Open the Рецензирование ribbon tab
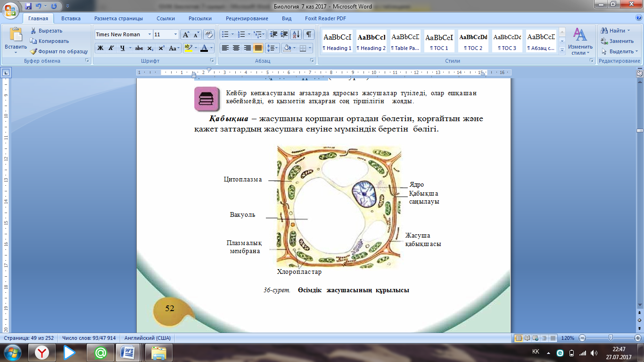The width and height of the screenshot is (644, 362). coord(247,18)
